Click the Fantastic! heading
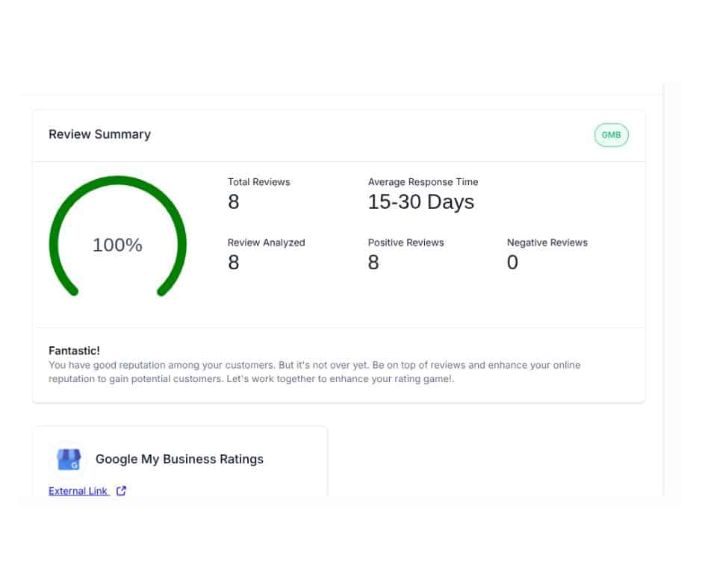 click(74, 350)
